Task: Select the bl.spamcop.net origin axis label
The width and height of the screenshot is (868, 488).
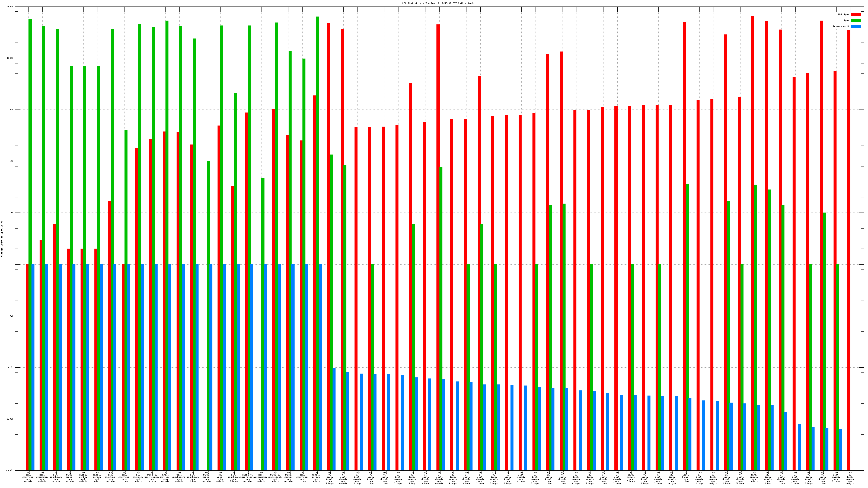Action: click(138, 477)
